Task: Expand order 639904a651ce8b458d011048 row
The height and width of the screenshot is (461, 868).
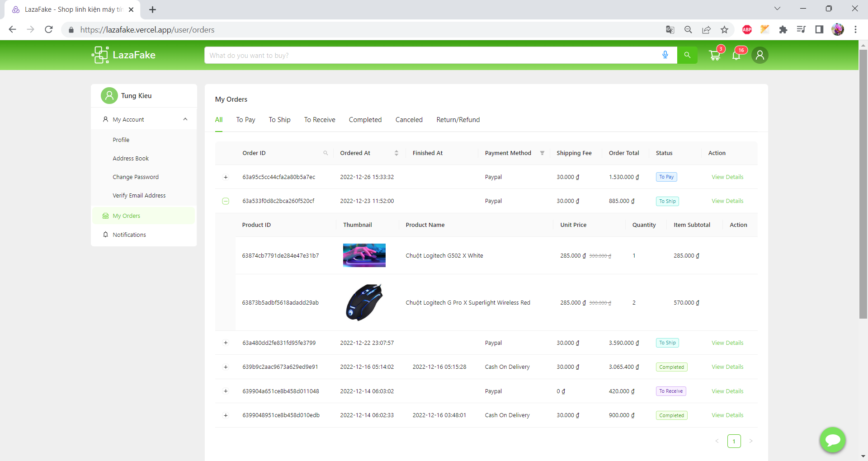Action: coord(226,391)
